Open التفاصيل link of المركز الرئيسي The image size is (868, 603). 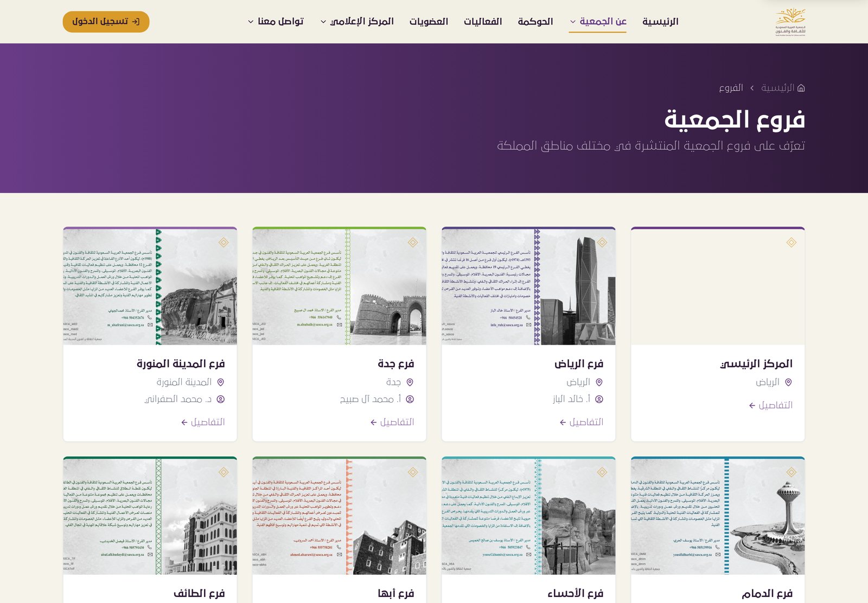click(x=770, y=405)
